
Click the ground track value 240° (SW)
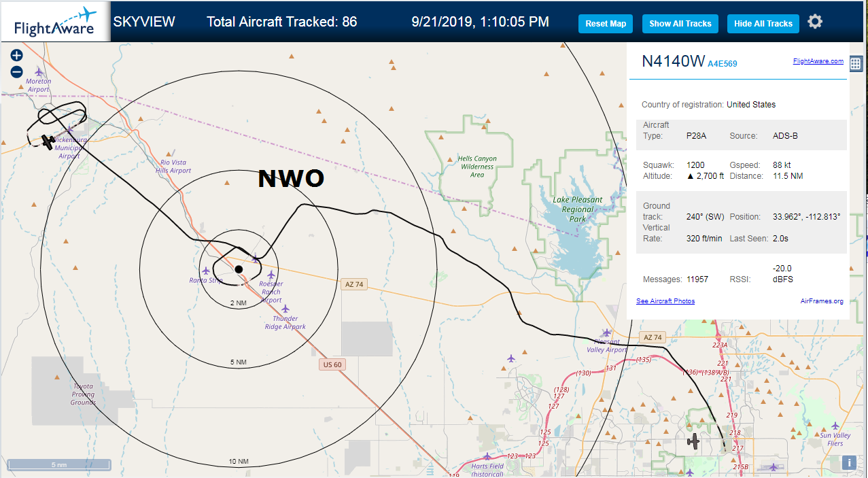pos(705,217)
